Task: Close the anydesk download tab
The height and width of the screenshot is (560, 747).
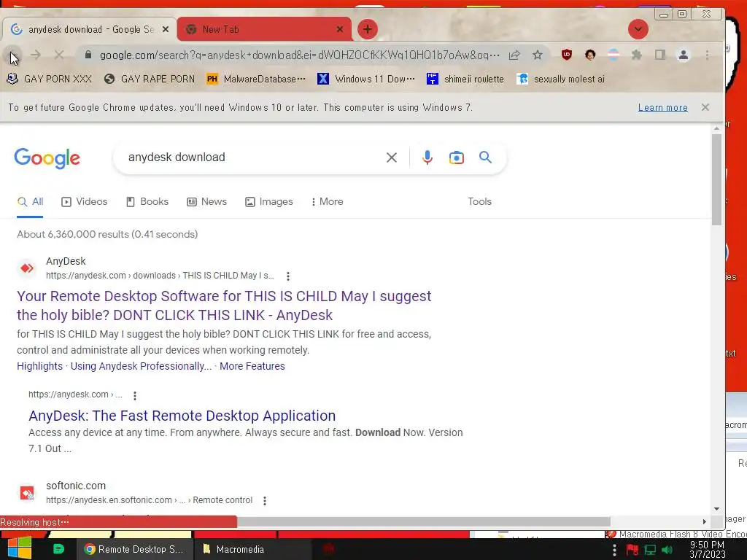Action: 166,29
